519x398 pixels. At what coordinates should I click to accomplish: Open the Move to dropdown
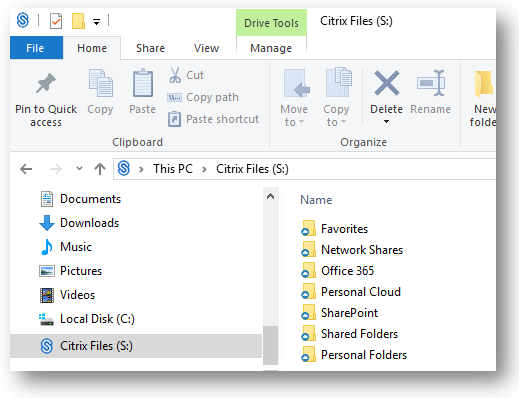pyautogui.click(x=294, y=115)
